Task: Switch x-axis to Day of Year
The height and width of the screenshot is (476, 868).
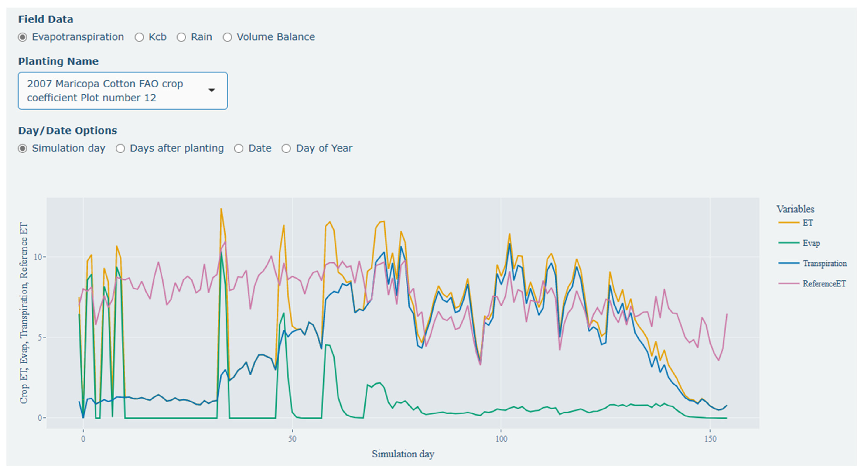Action: 286,148
